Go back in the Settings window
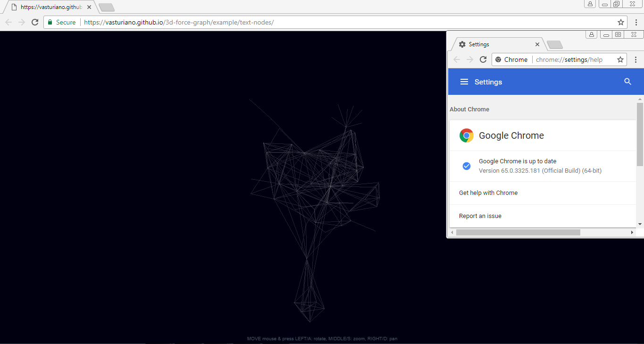The height and width of the screenshot is (344, 644). pos(456,59)
